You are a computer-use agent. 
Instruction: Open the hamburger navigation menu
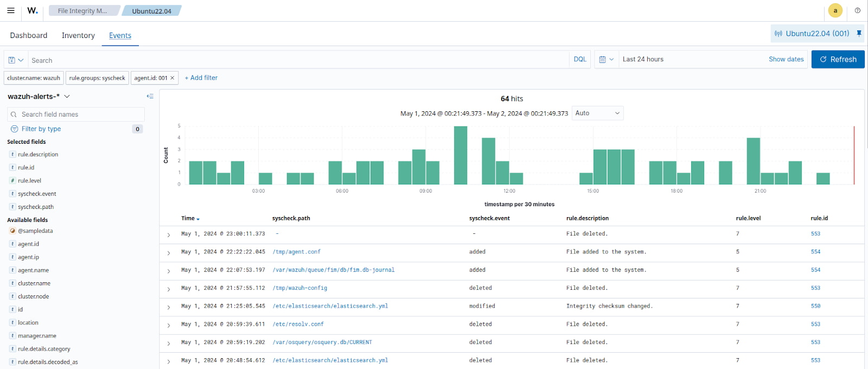(x=11, y=10)
